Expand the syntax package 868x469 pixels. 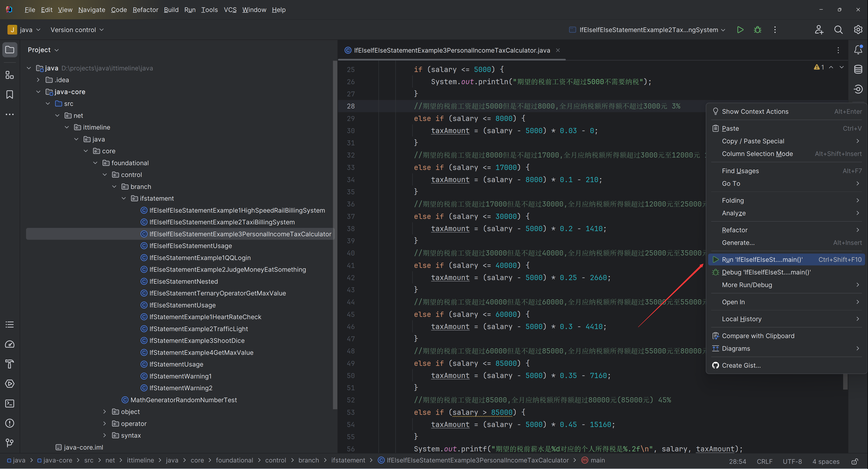point(104,435)
